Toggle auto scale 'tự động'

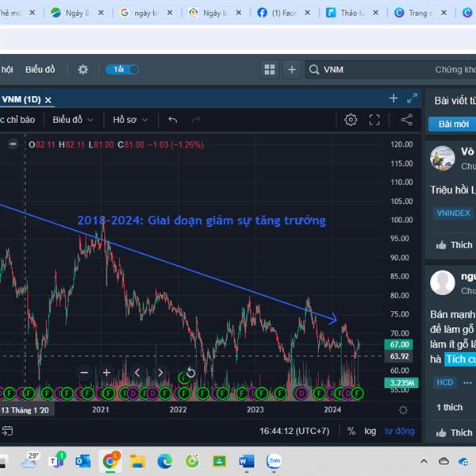399,431
